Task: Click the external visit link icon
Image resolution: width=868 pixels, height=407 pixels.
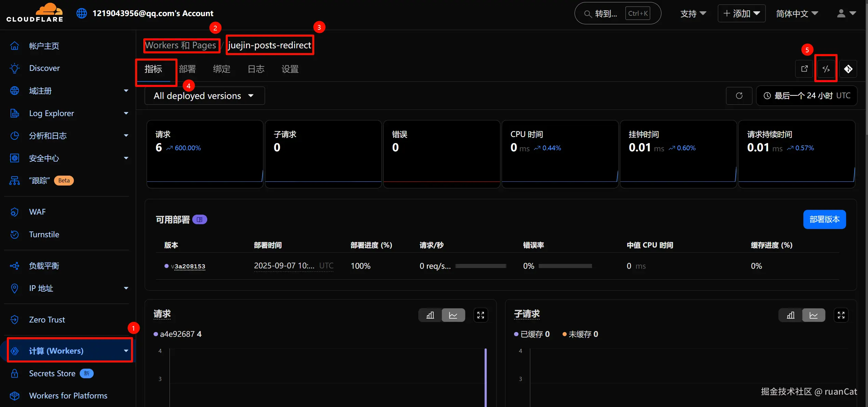Action: coord(804,69)
